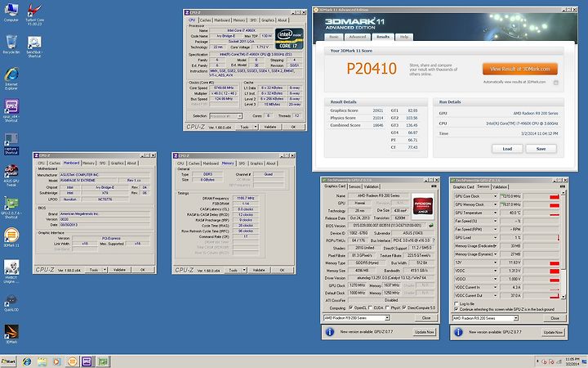Open the Validation tab in GPU-Z Graphics Card window
Screen dimensions: 588x368
point(371,186)
